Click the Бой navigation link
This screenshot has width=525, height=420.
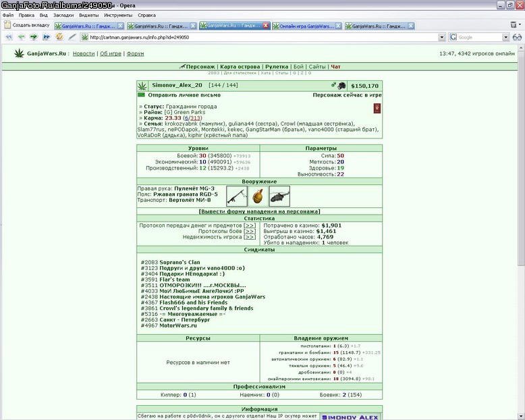(x=298, y=67)
